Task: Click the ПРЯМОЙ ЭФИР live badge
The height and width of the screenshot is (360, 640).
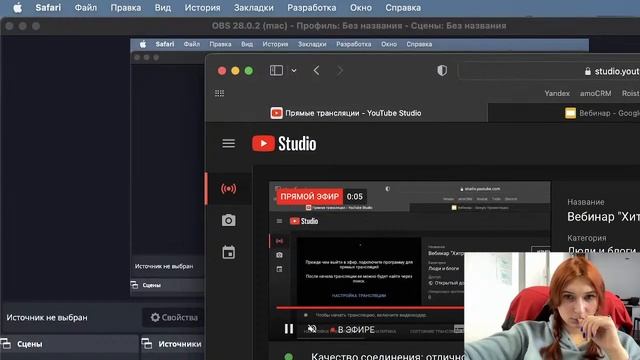Action: pos(309,196)
